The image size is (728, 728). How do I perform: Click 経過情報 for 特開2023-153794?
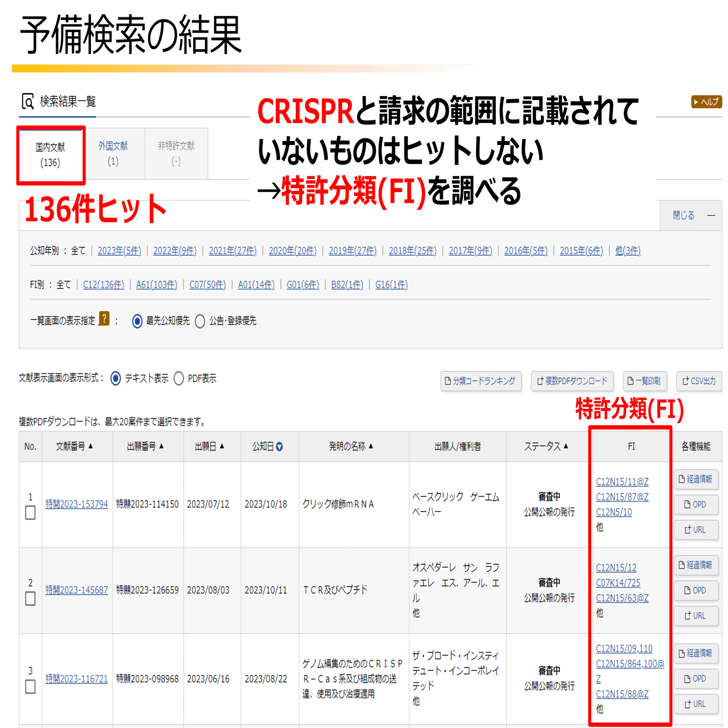(x=696, y=479)
